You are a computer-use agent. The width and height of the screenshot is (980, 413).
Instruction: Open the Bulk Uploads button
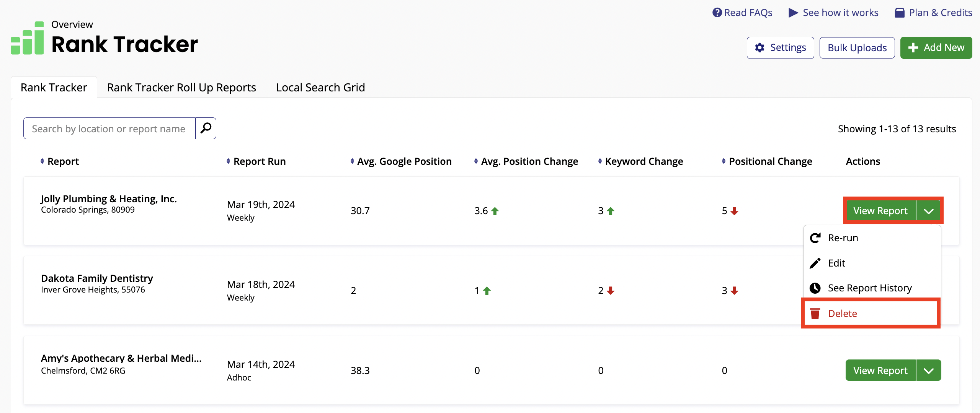click(857, 48)
